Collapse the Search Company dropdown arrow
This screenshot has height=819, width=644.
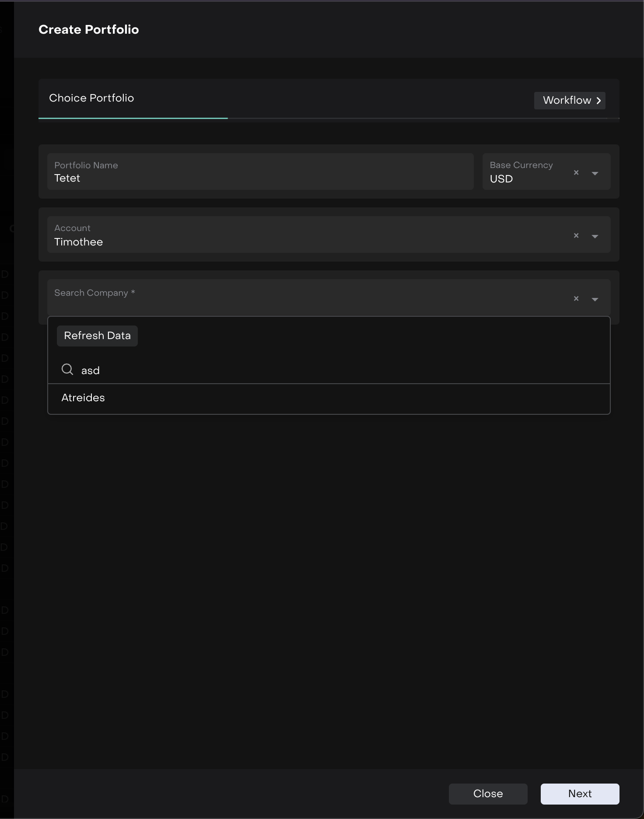click(x=595, y=300)
